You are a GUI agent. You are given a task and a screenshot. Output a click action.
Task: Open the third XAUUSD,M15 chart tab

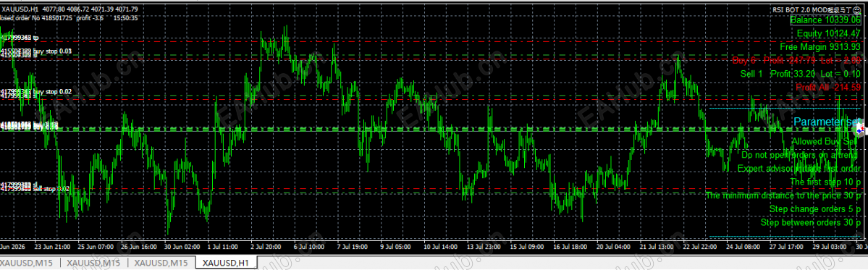pyautogui.click(x=162, y=263)
